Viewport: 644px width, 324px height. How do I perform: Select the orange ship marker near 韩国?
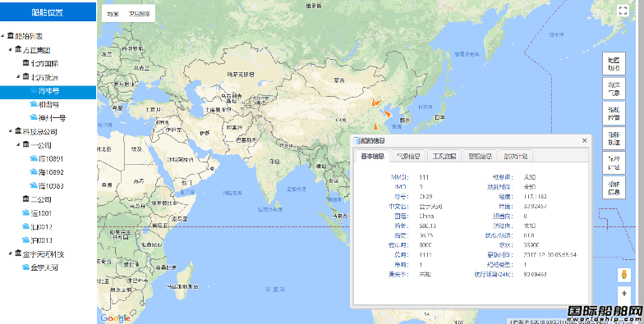pos(386,113)
